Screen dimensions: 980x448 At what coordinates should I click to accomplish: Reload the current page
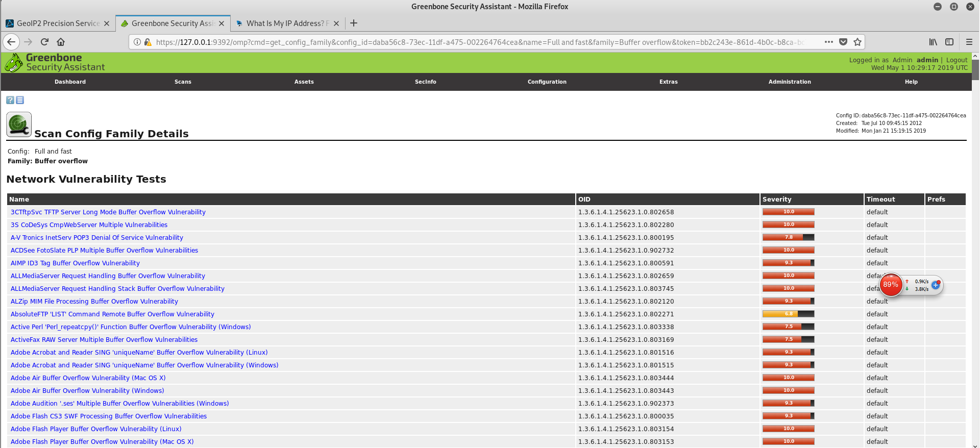pyautogui.click(x=44, y=42)
